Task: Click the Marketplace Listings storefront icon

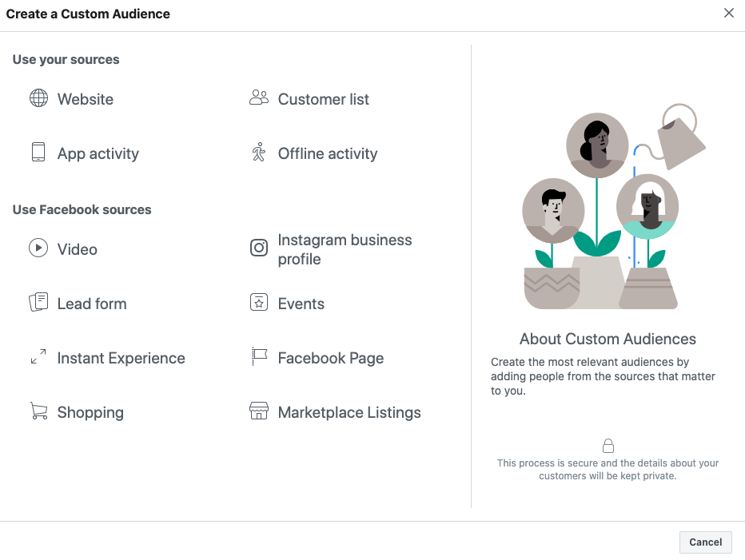Action: point(257,411)
